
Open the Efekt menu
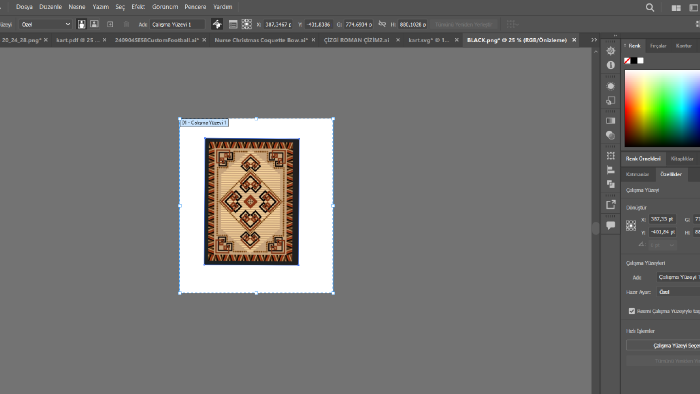click(x=138, y=7)
